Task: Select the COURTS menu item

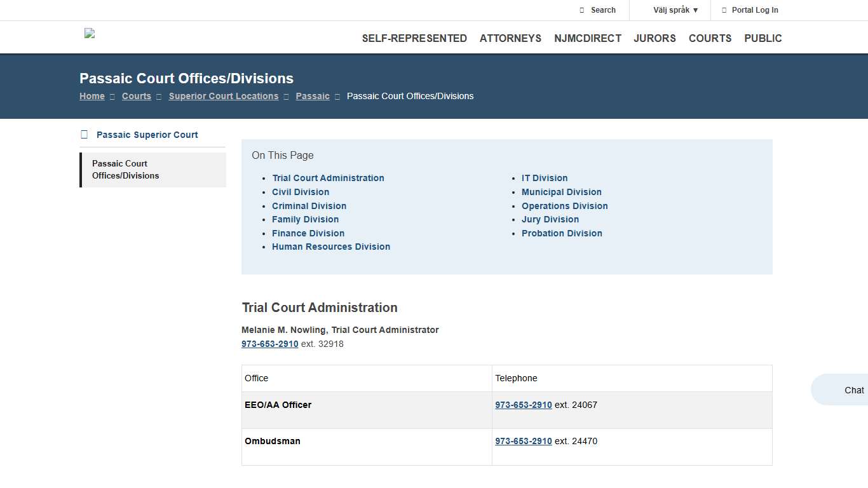Action: (x=710, y=38)
